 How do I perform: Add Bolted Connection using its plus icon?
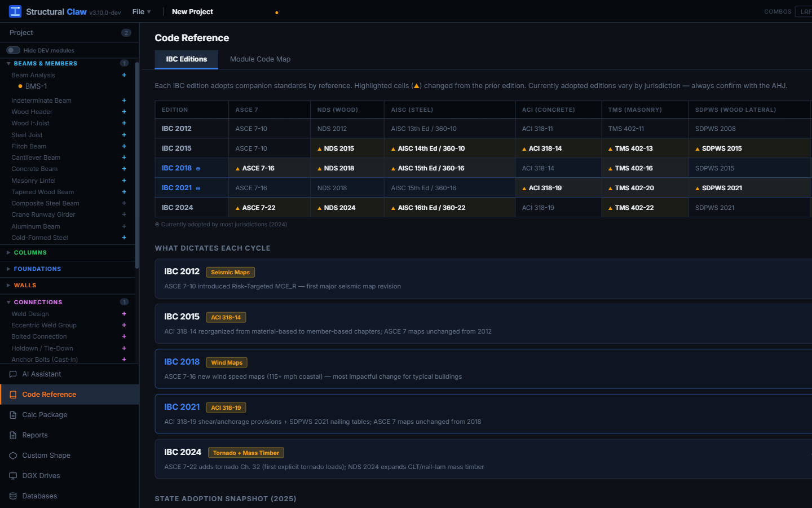pos(124,336)
